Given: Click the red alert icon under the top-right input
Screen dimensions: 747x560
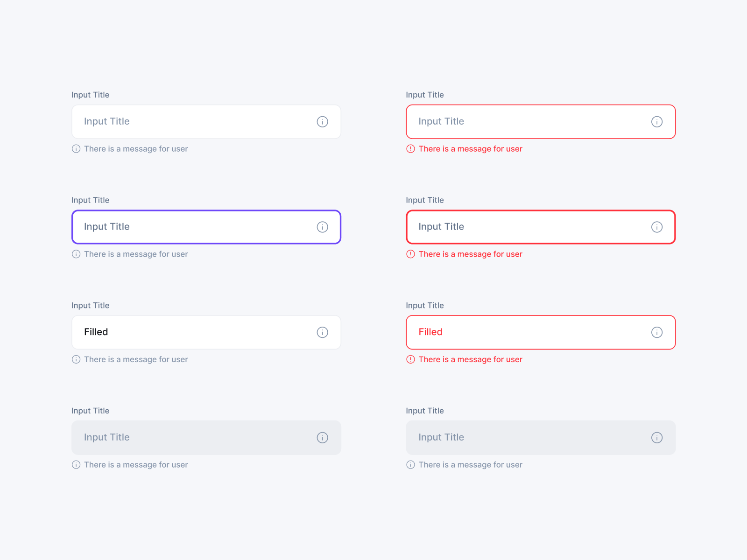Looking at the screenshot, I should pyautogui.click(x=410, y=148).
